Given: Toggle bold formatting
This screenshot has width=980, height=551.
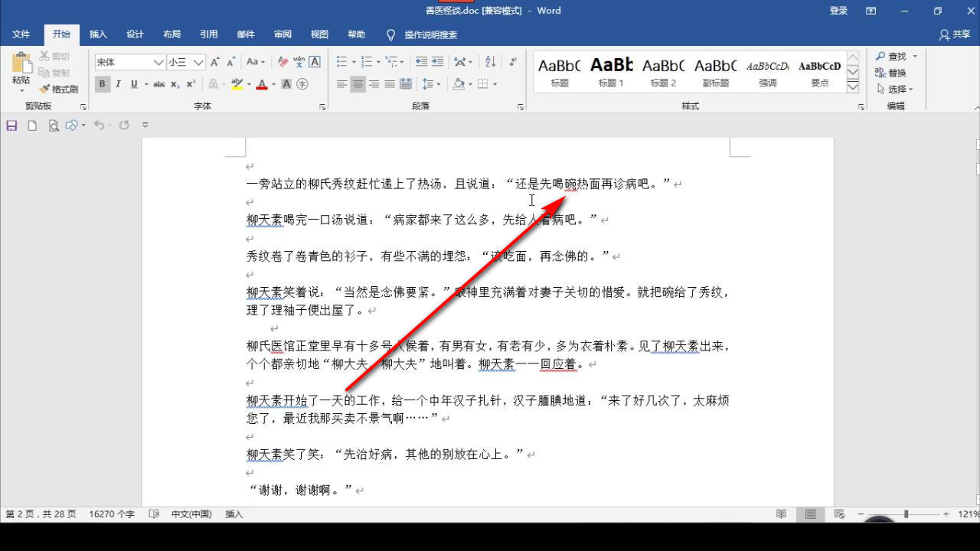Looking at the screenshot, I should click(102, 84).
